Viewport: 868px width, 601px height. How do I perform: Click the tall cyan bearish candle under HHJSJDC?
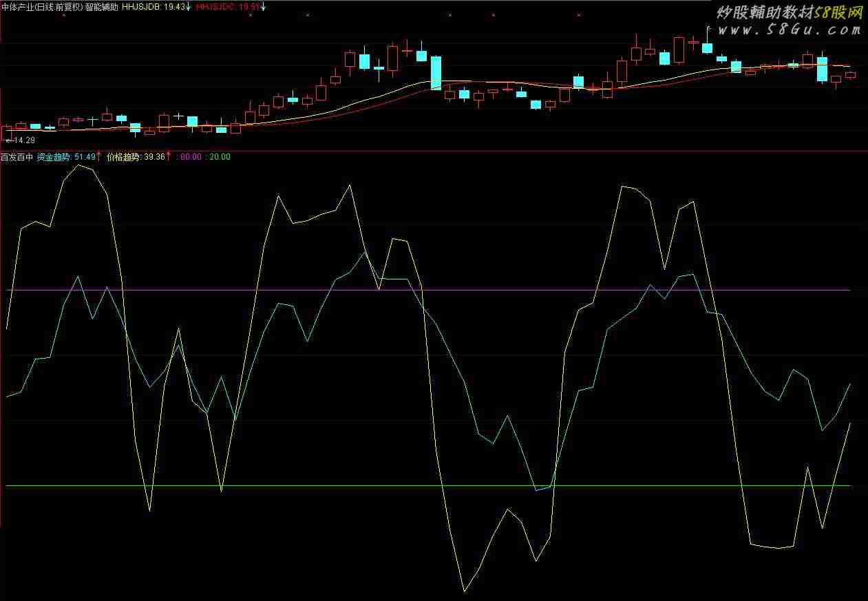tap(436, 73)
